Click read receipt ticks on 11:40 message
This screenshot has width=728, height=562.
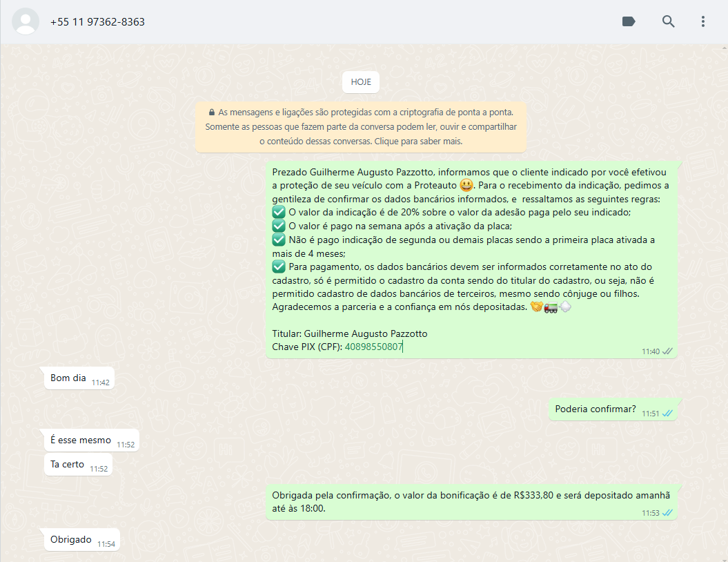(667, 351)
